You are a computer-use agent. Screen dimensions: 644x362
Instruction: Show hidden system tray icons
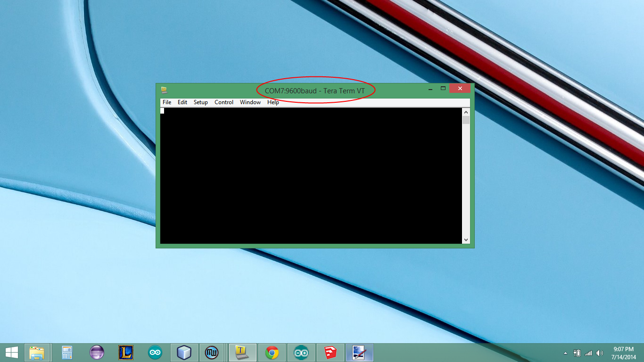[x=566, y=353]
